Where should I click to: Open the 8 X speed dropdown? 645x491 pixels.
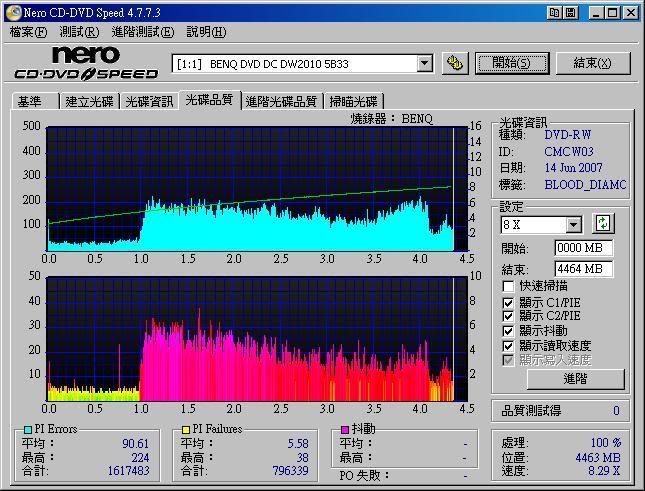pos(573,225)
